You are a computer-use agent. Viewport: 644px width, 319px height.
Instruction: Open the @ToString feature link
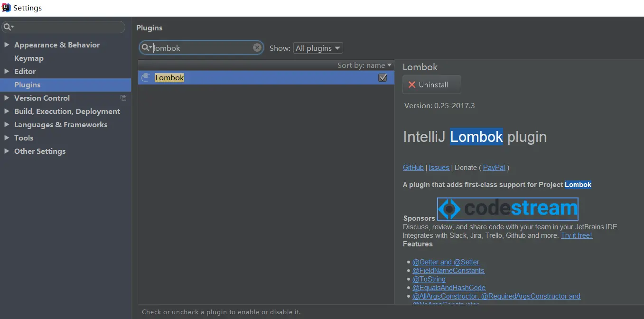[429, 279]
